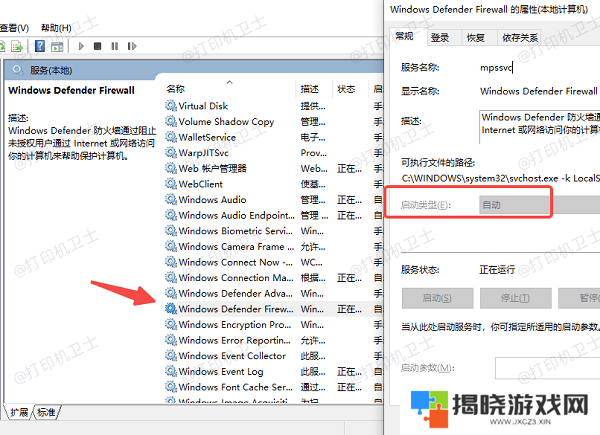Switch to the 标准 view tab
The width and height of the screenshot is (600, 435).
click(x=46, y=412)
